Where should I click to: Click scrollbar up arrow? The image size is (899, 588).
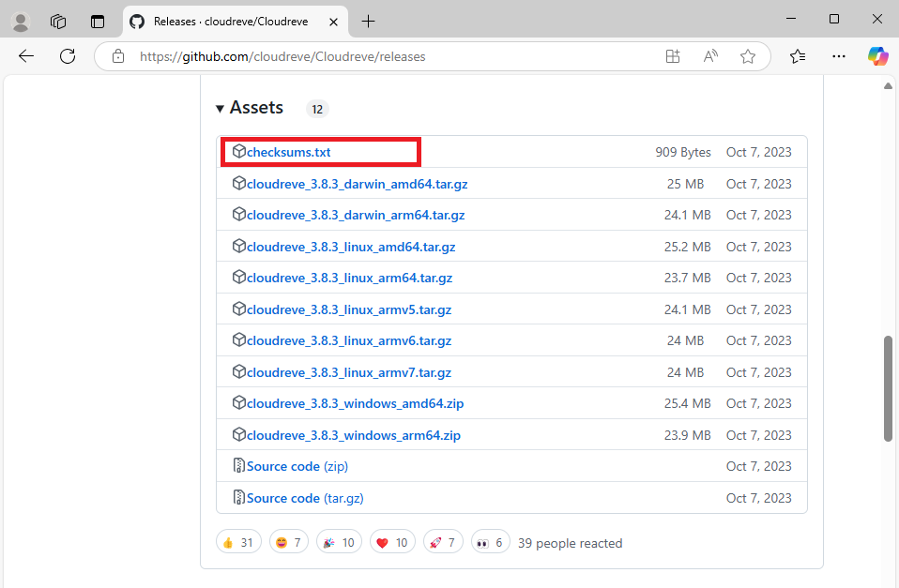[x=888, y=86]
